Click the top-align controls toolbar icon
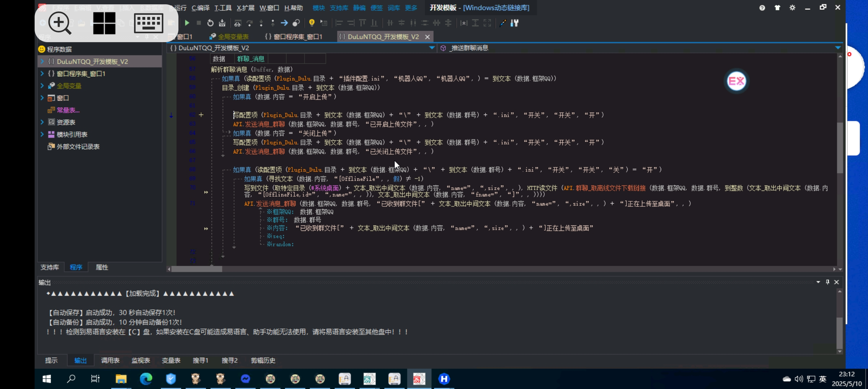This screenshot has height=389, width=868. 362,23
